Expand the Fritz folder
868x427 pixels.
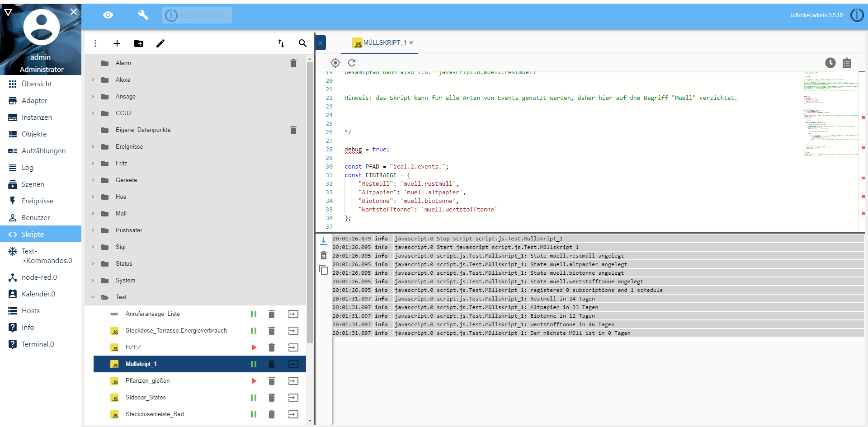click(93, 164)
